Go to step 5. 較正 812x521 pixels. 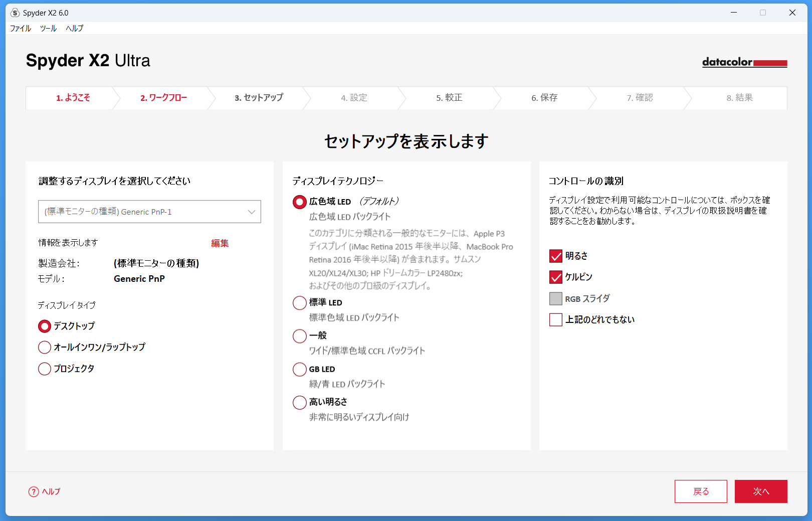(x=449, y=98)
